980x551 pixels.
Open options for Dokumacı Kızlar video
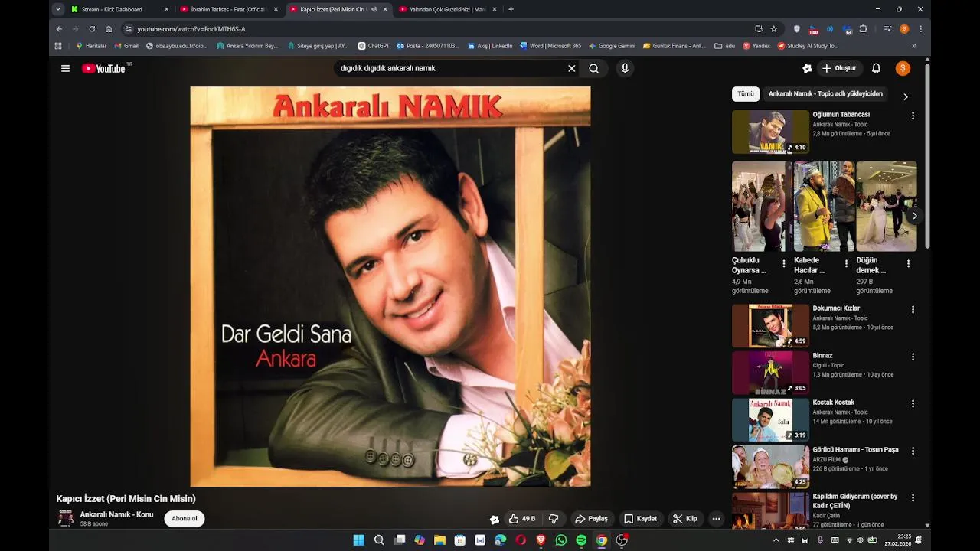click(x=913, y=309)
